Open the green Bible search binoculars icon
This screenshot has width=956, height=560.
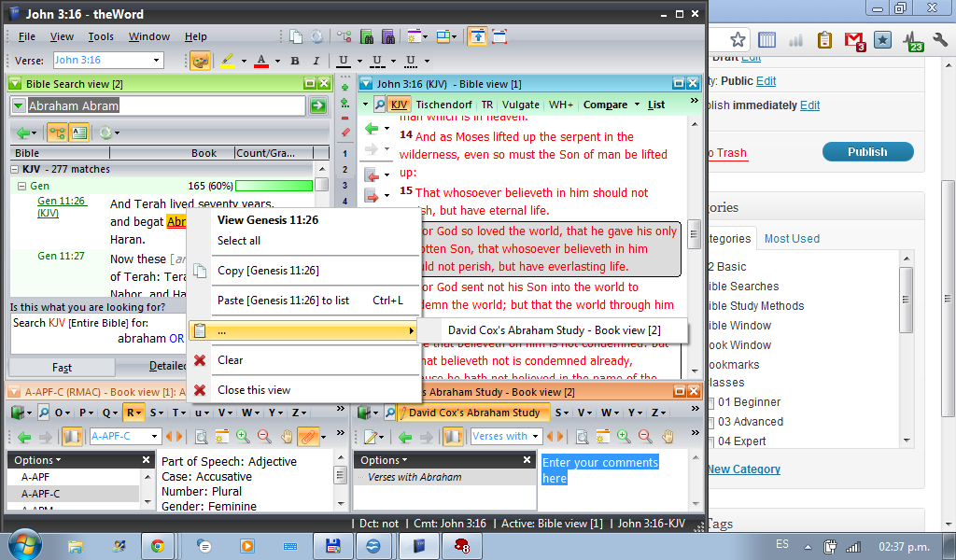366,36
